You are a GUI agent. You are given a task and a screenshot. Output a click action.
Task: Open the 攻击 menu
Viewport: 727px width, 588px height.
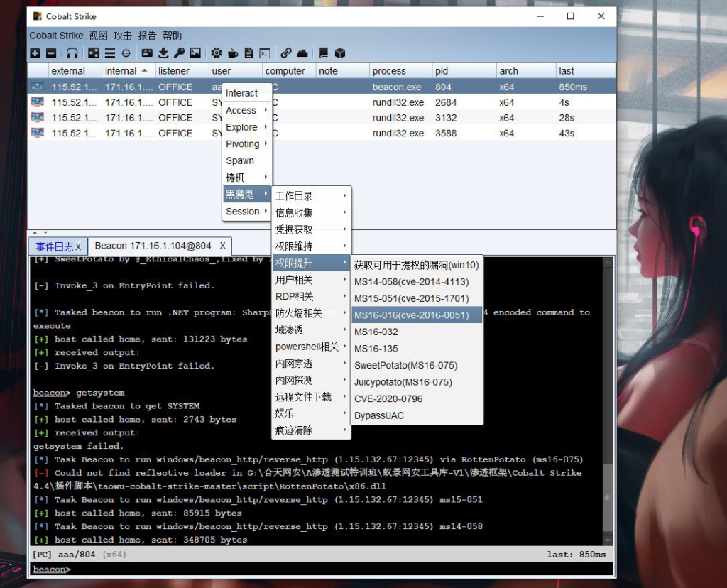coord(122,36)
